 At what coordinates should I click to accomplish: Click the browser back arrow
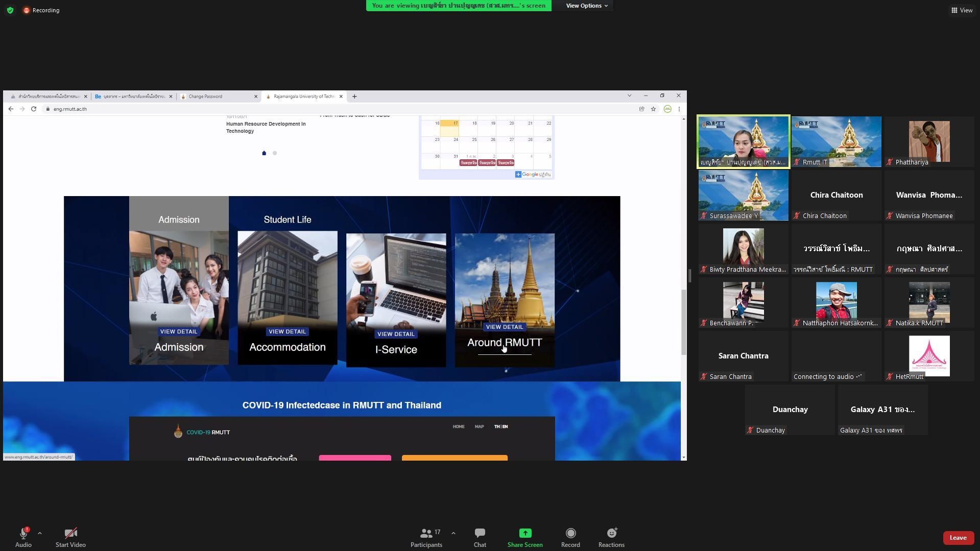click(x=11, y=109)
